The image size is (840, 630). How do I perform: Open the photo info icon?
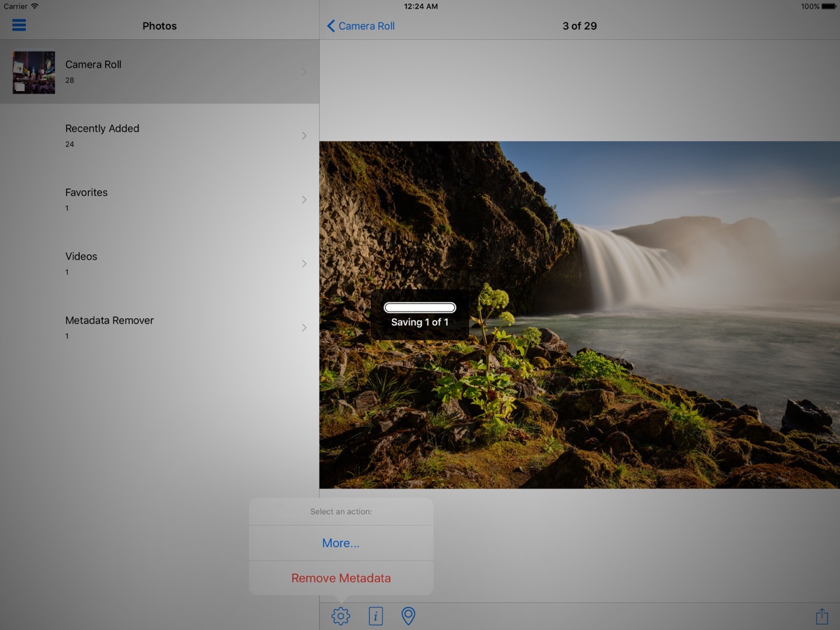tap(376, 616)
